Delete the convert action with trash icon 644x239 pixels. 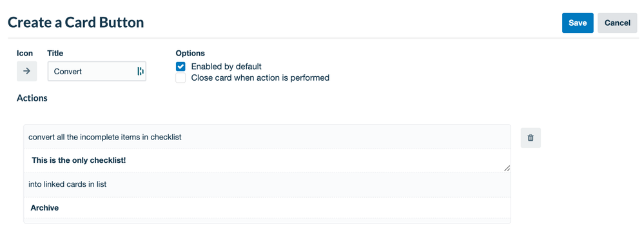(x=531, y=138)
